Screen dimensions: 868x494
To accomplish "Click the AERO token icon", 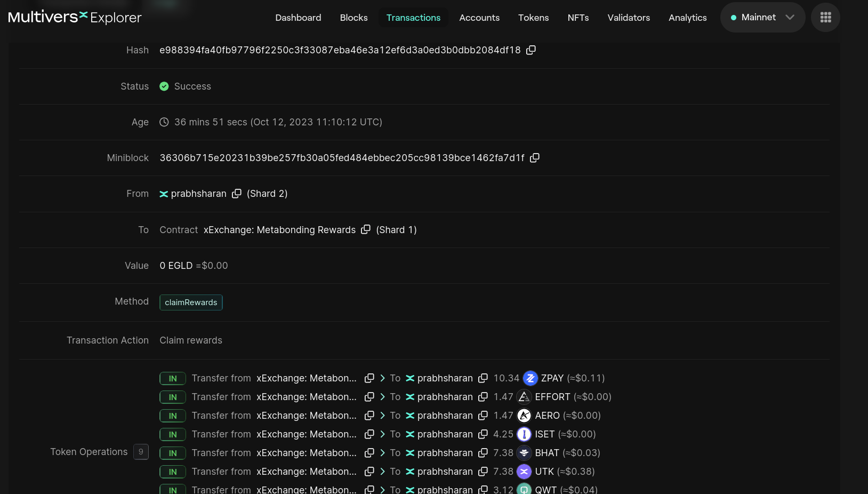I will tap(524, 416).
